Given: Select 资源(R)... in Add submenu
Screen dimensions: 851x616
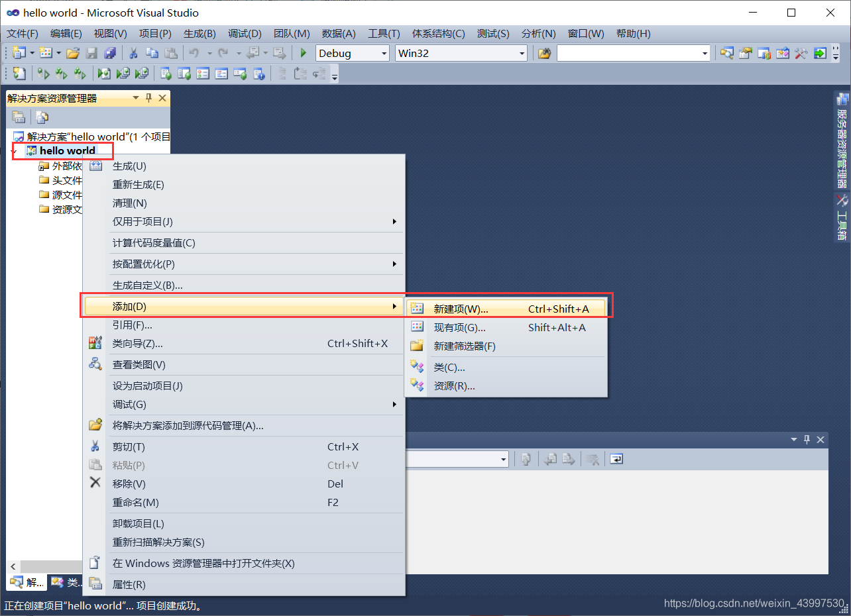Looking at the screenshot, I should [506, 385].
